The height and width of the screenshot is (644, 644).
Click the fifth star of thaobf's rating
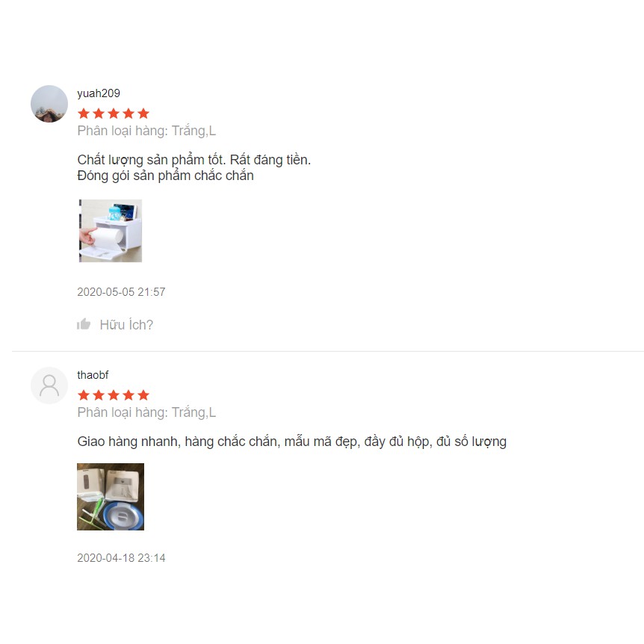coord(143,395)
